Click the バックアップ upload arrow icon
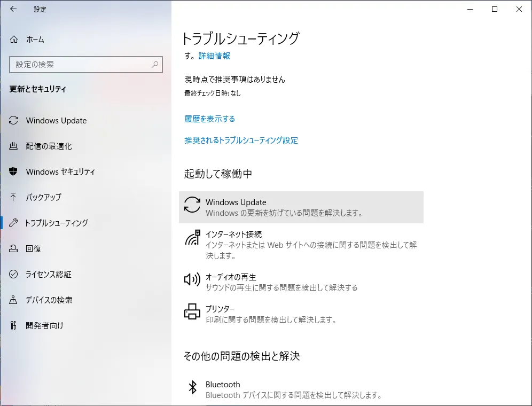 point(13,197)
